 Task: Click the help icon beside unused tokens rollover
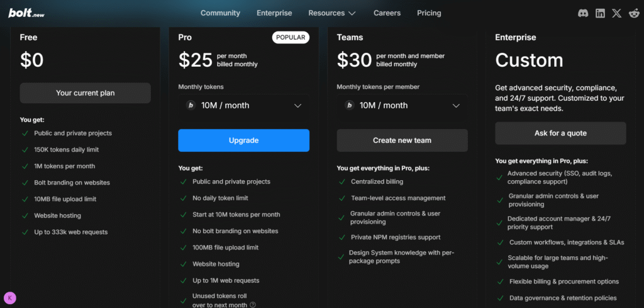(x=253, y=305)
